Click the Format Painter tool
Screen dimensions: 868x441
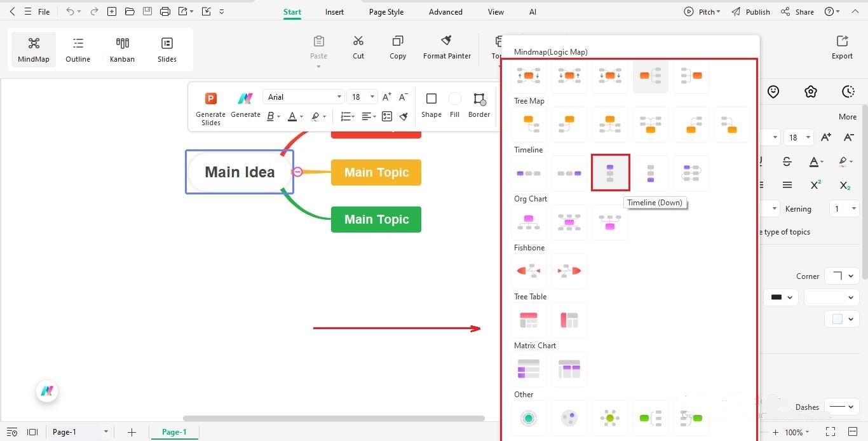tap(447, 47)
